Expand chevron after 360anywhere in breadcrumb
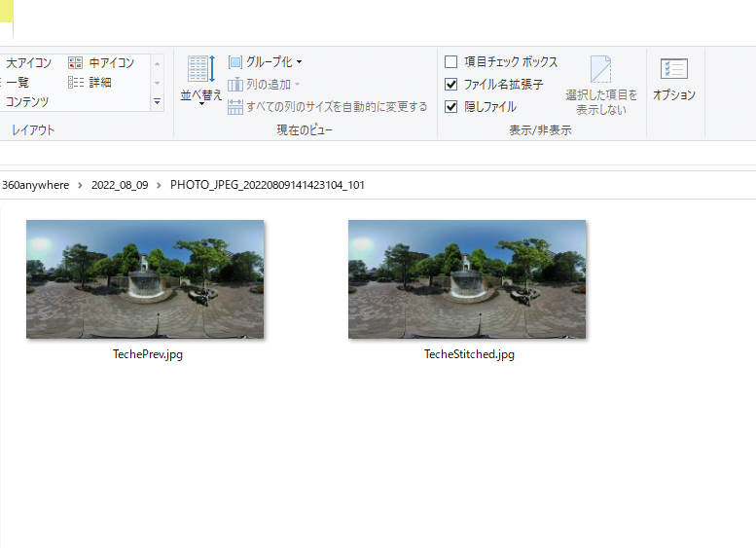The width and height of the screenshot is (756, 548). click(x=80, y=185)
